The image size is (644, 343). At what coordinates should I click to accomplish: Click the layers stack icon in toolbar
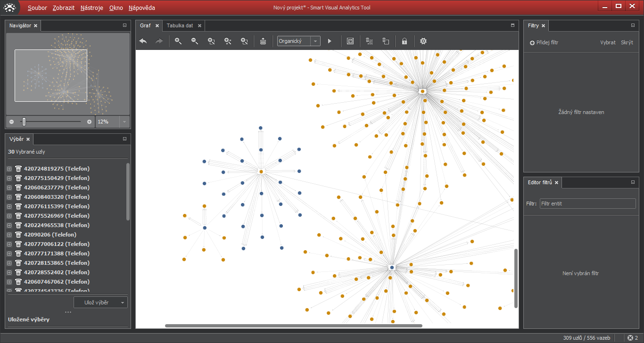coord(263,41)
